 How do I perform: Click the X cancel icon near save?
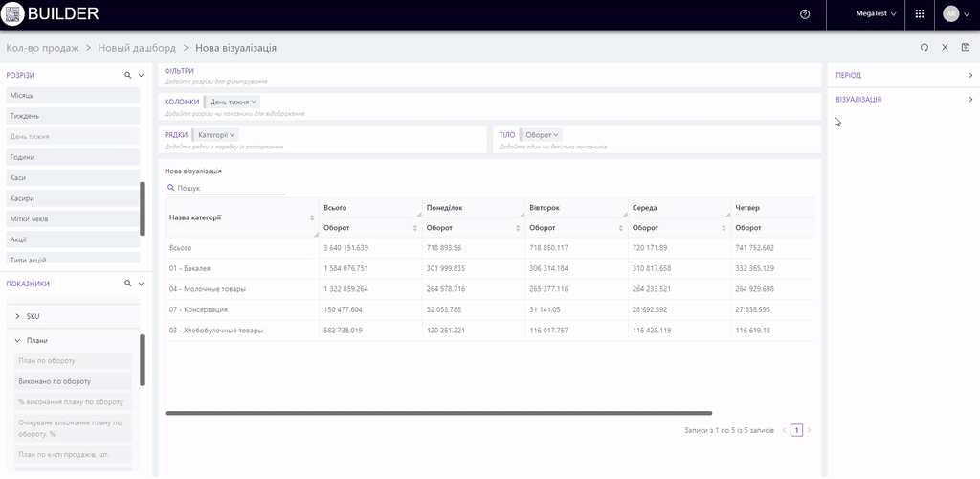pyautogui.click(x=945, y=47)
